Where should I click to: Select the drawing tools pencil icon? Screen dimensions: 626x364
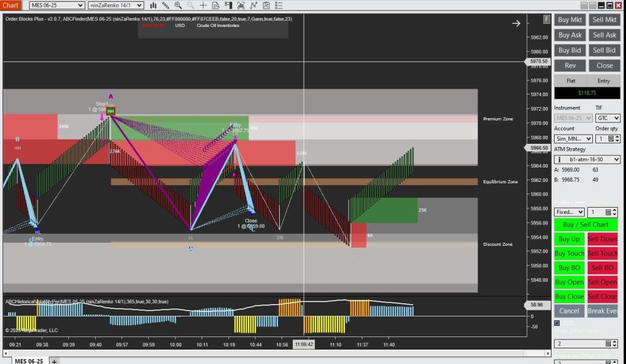coord(166,5)
